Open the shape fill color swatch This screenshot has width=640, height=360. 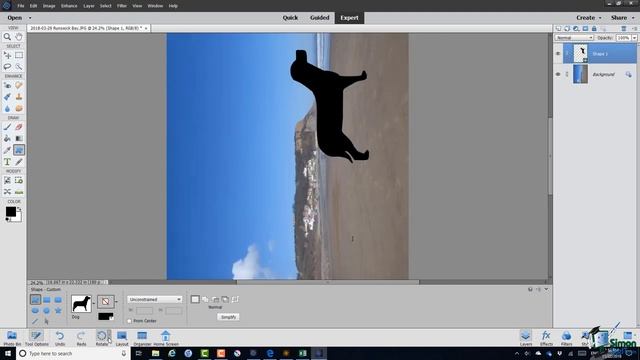105,316
